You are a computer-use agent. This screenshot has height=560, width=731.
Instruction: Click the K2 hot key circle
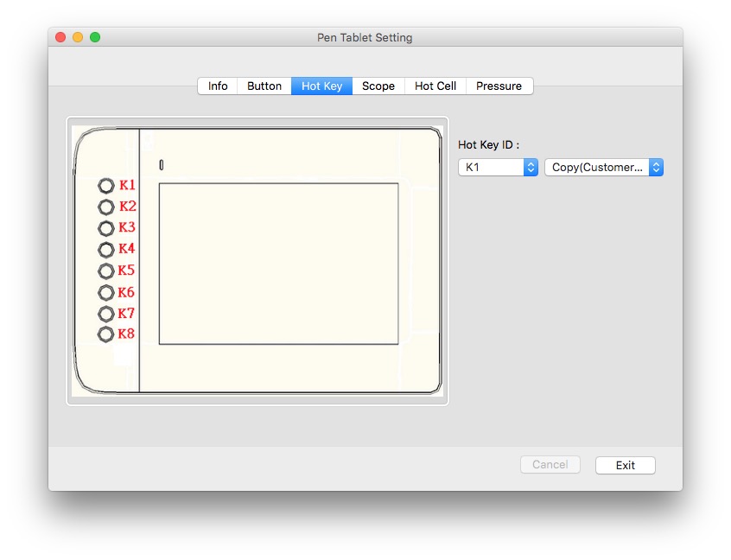coord(106,207)
